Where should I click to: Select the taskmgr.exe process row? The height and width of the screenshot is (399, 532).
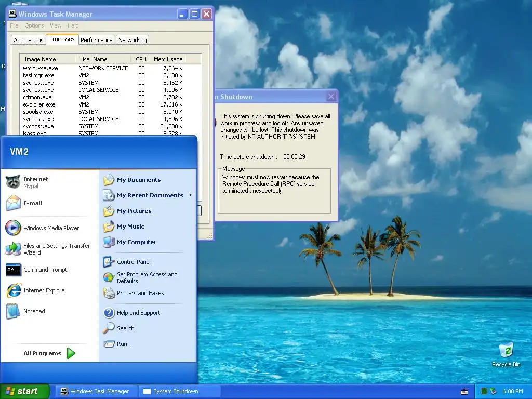[111, 75]
